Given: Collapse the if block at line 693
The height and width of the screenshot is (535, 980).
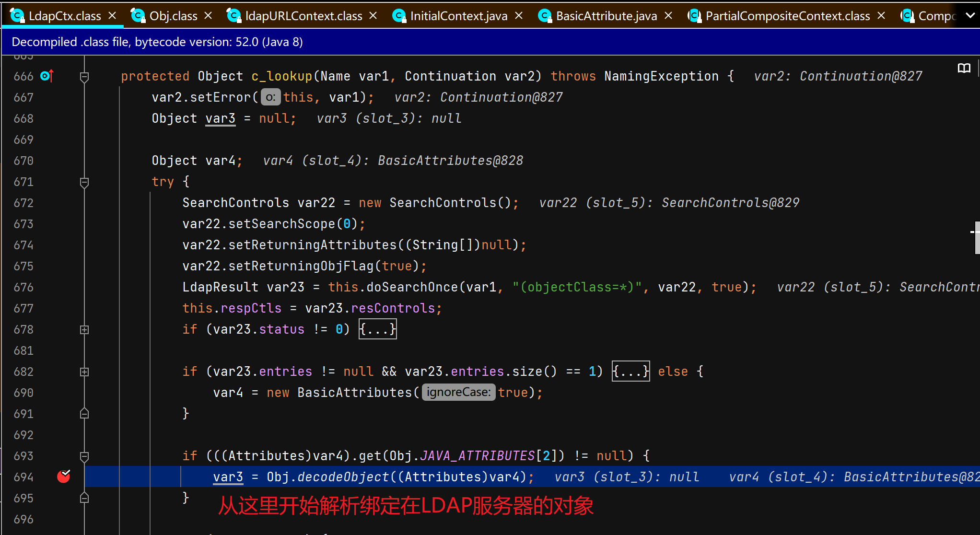Looking at the screenshot, I should pos(84,456).
